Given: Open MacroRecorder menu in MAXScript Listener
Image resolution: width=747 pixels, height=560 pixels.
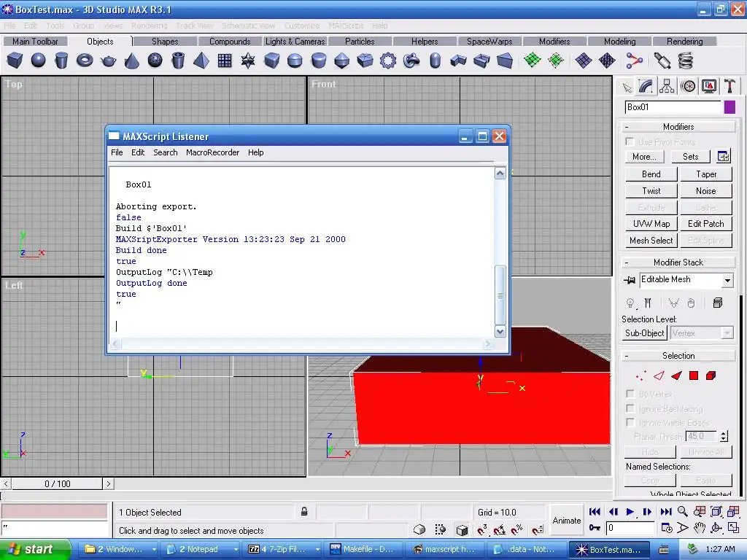Looking at the screenshot, I should point(212,152).
